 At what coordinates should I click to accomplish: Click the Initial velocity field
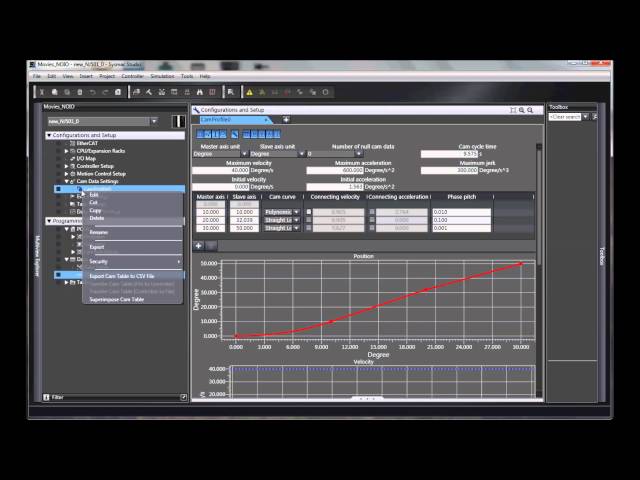(x=220, y=187)
